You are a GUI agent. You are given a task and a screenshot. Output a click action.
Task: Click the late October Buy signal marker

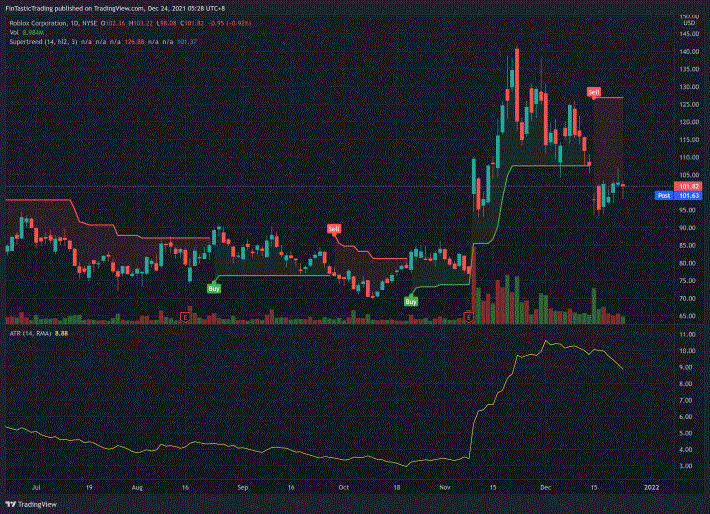[x=411, y=300]
